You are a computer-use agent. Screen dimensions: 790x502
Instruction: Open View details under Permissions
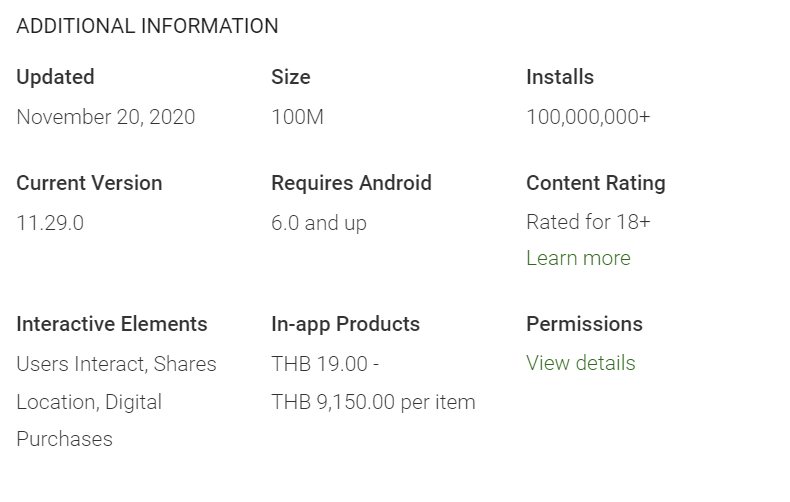coord(580,363)
